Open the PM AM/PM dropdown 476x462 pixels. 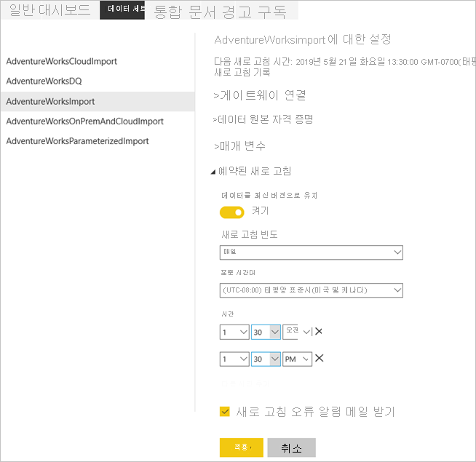tap(297, 359)
